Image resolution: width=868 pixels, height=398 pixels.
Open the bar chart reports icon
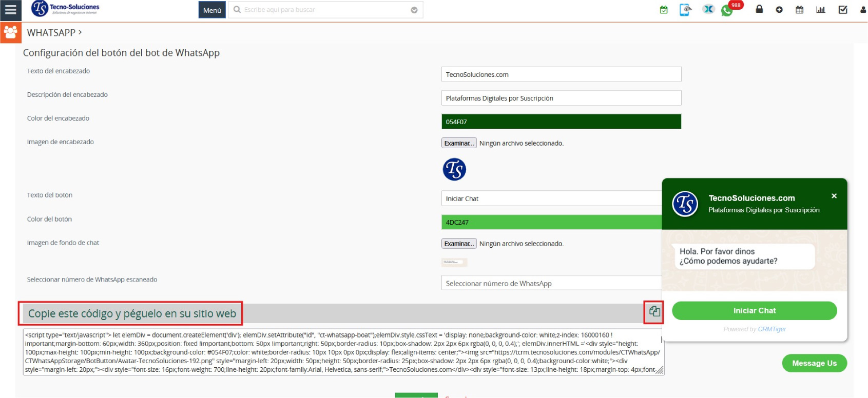821,10
